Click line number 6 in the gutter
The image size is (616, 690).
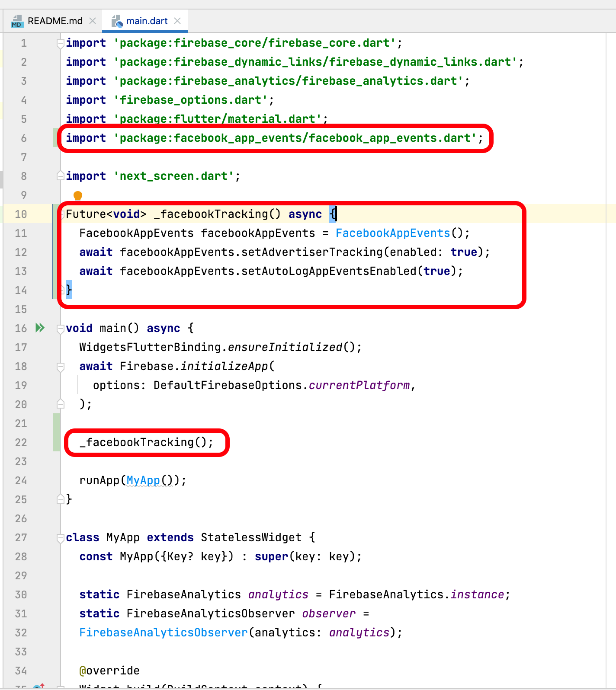24,138
